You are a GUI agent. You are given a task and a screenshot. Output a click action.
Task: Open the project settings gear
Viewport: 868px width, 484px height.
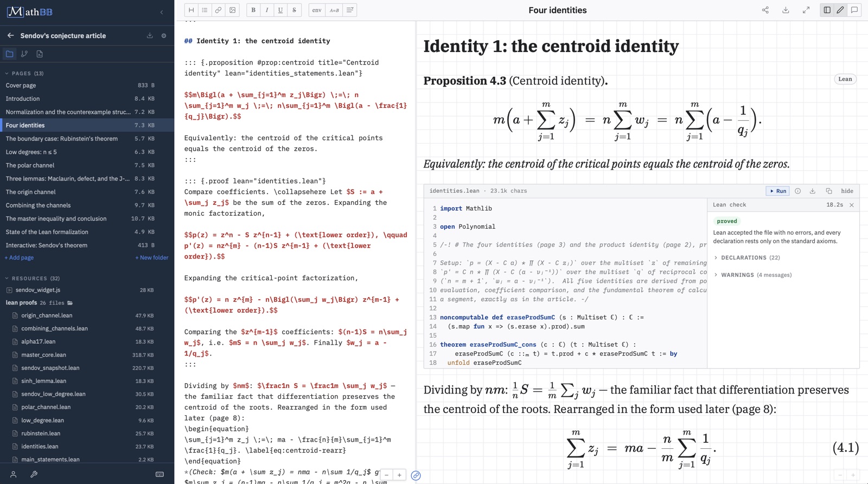point(164,36)
